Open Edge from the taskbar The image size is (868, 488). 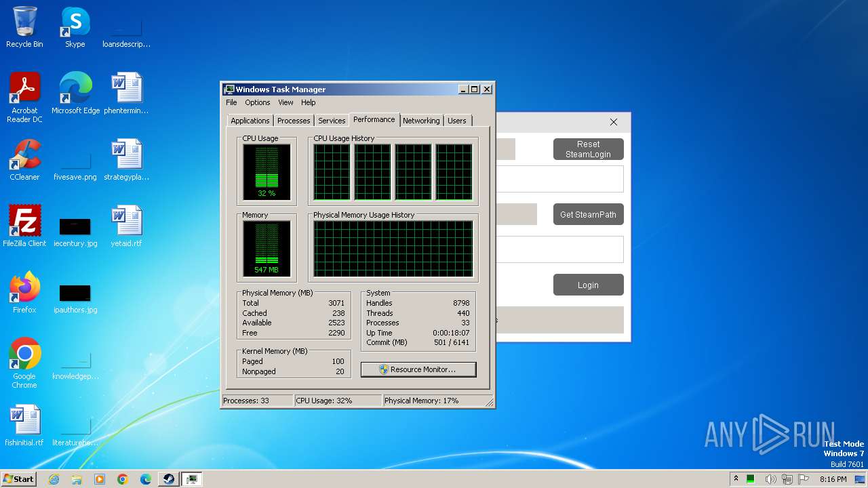tap(146, 479)
